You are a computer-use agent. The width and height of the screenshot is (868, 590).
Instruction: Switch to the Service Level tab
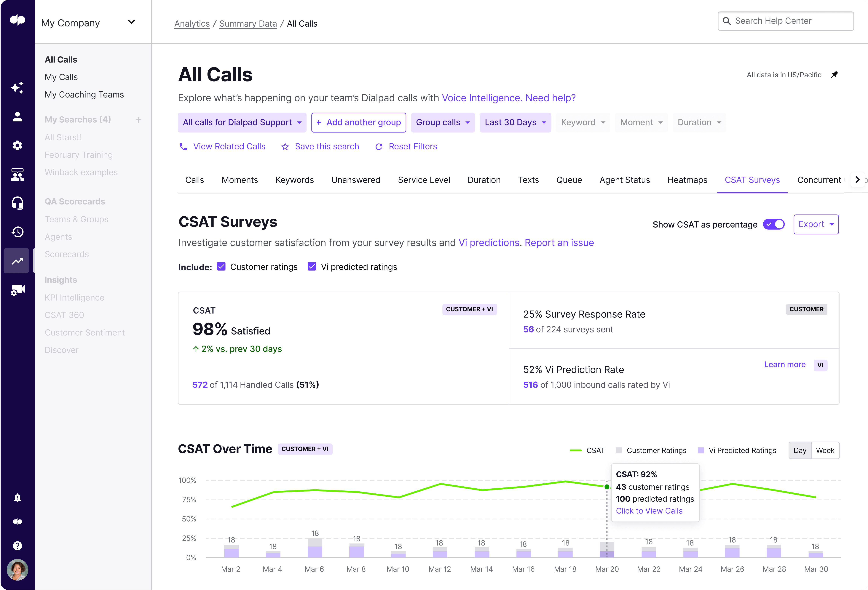point(424,180)
